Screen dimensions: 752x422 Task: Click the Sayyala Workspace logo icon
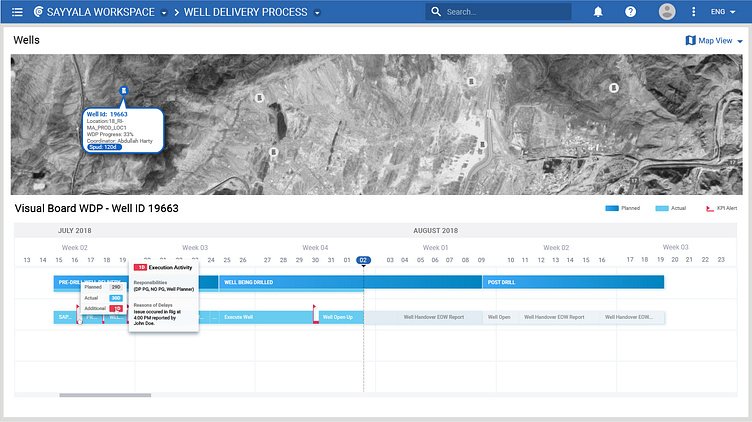pyautogui.click(x=38, y=12)
